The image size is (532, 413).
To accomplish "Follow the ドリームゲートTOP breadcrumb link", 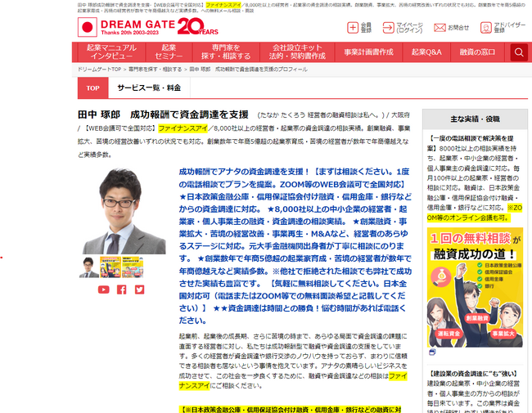I will tap(99, 70).
